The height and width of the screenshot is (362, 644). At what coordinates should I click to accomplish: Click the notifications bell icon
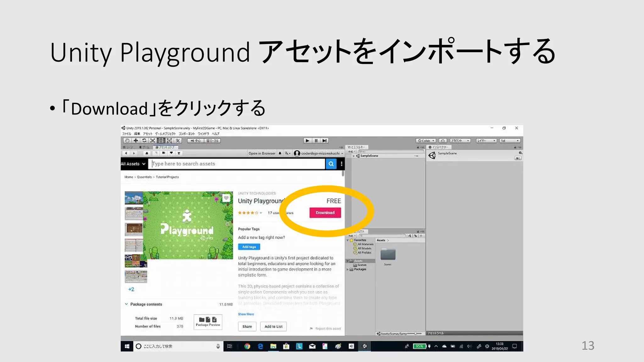280,153
